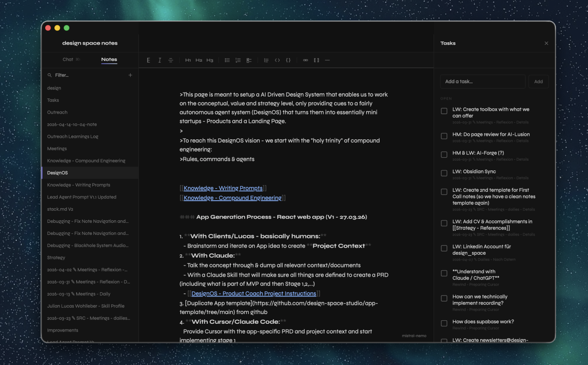Check off 'Do page review for AI-Lusion'
The height and width of the screenshot is (365, 588).
click(x=444, y=136)
